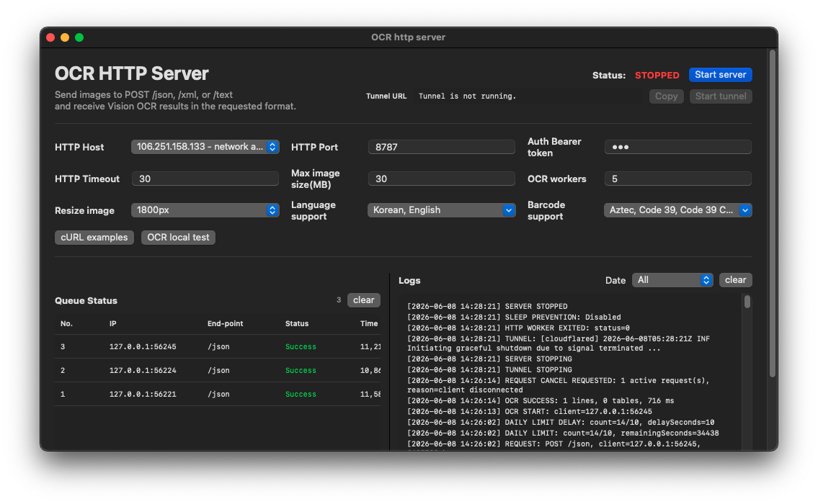818x504 pixels.
Task: Click the SERVER STOPPING log line
Action: click(x=489, y=359)
